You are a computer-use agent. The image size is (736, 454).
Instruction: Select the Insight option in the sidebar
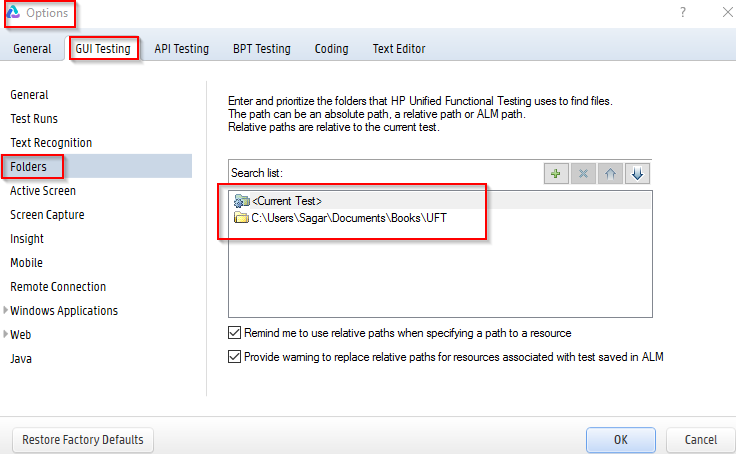pyautogui.click(x=27, y=239)
